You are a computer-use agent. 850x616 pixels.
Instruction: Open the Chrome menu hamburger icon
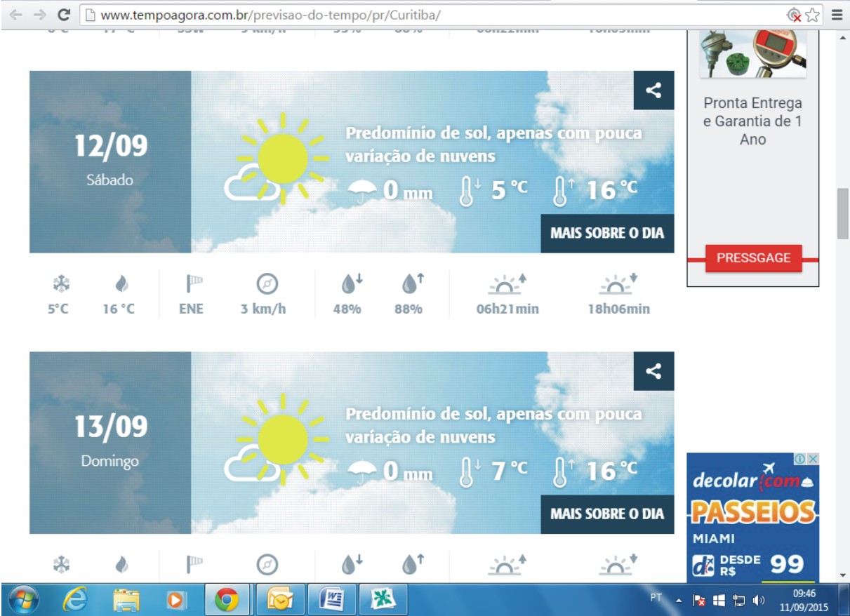click(x=837, y=15)
